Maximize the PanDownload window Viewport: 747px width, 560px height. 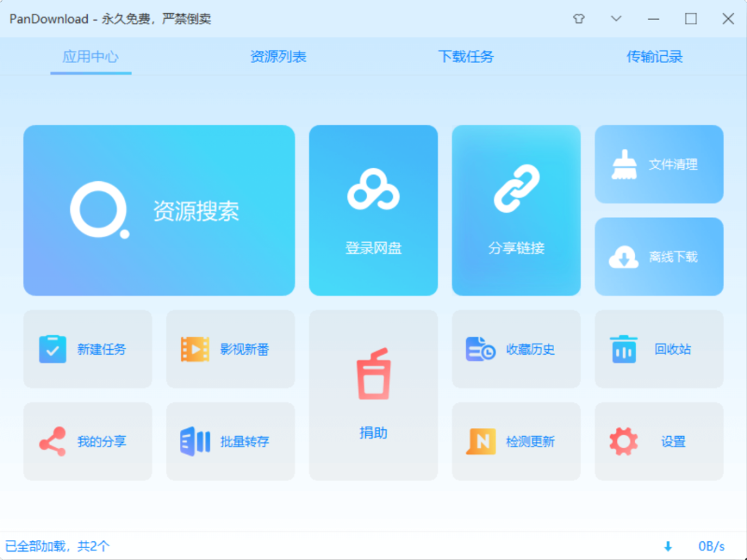[x=691, y=19]
